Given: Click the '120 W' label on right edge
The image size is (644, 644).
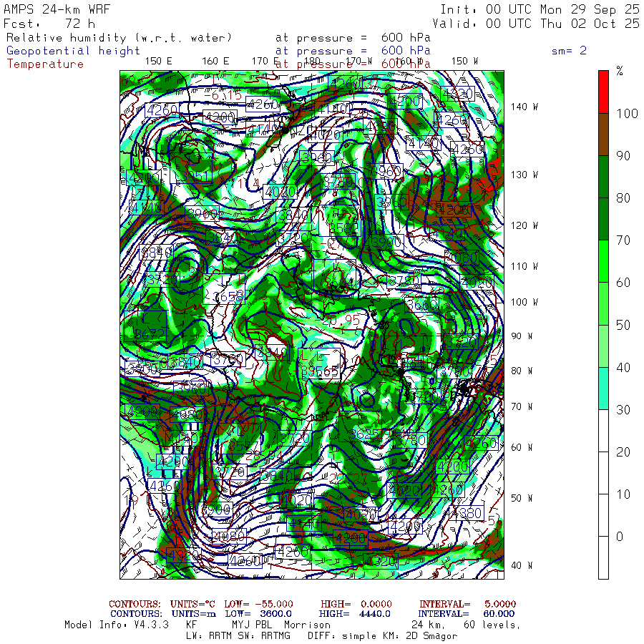Looking at the screenshot, I should point(525,226).
